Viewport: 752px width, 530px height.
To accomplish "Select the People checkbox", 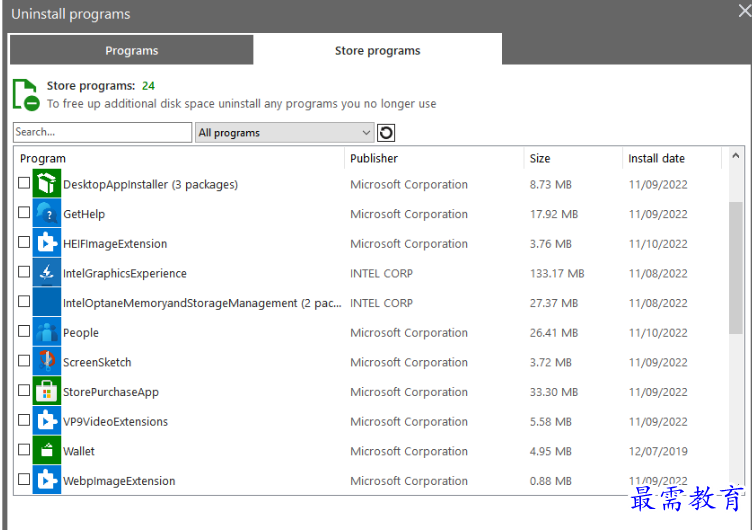I will [x=24, y=331].
